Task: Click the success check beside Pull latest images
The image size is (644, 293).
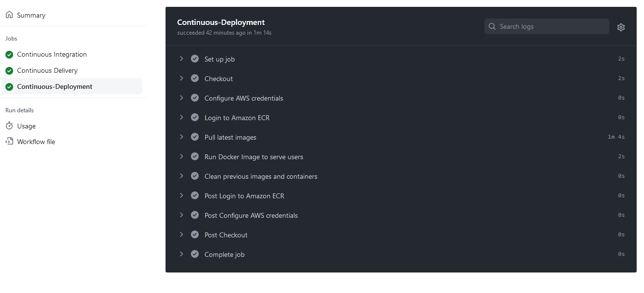Action: 195,137
